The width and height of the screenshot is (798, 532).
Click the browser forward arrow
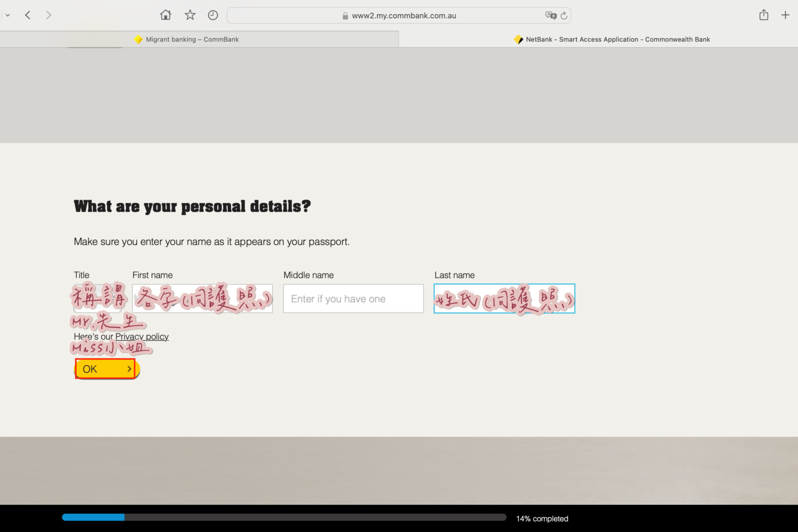pos(49,15)
